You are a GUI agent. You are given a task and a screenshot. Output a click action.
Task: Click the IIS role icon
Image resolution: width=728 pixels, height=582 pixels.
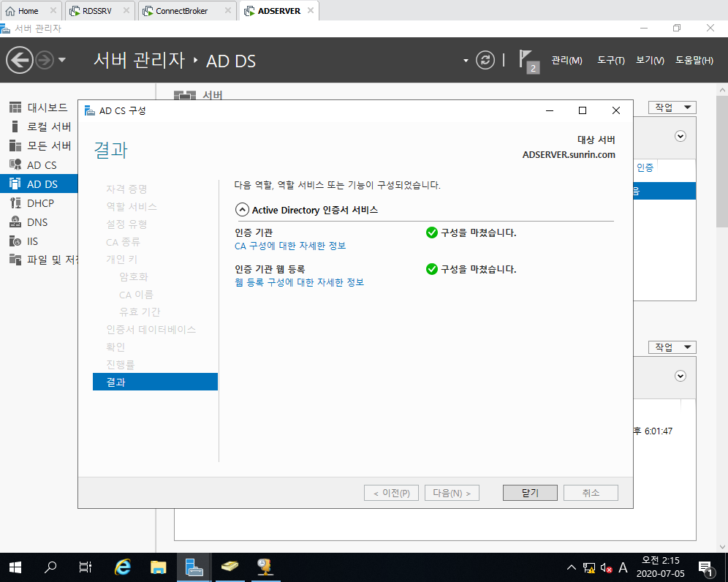pyautogui.click(x=15, y=241)
